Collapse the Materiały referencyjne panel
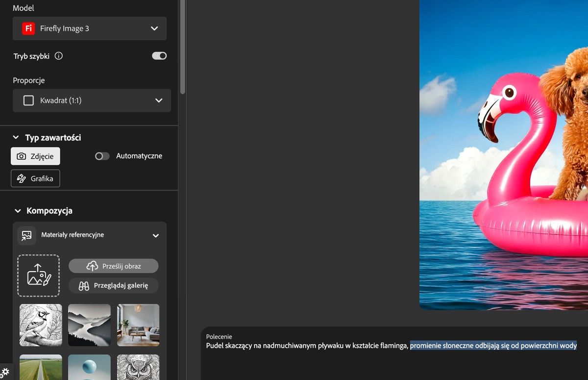 click(156, 235)
